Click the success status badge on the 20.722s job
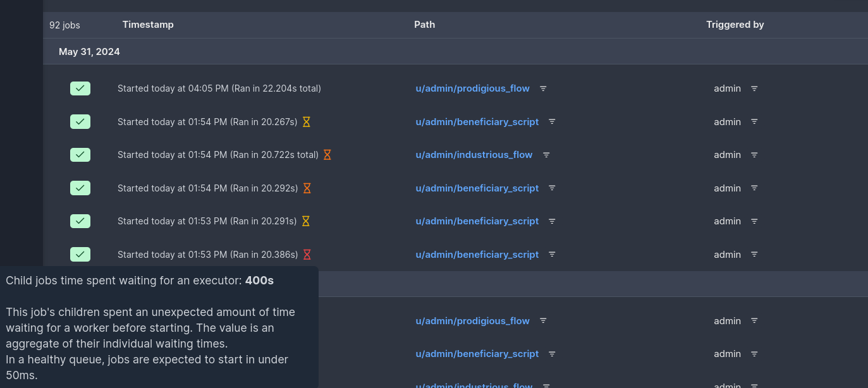Viewport: 868px width, 388px height. [80, 155]
